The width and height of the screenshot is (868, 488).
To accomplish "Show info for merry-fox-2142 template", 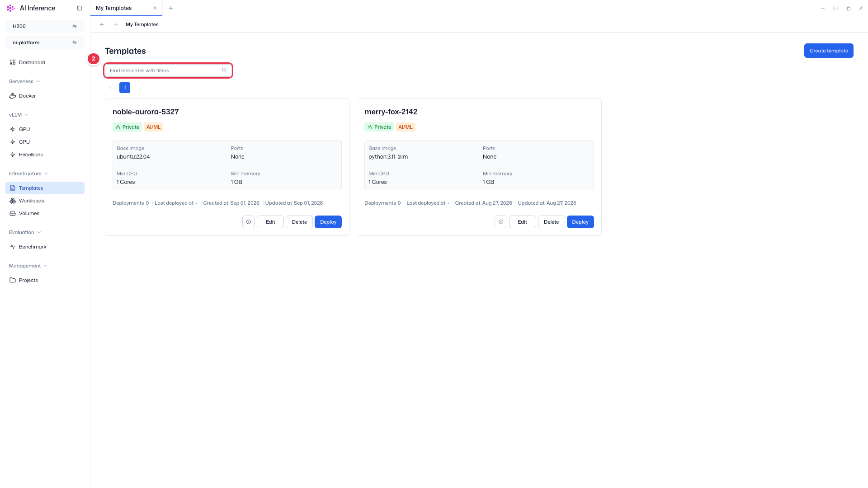I will (501, 222).
